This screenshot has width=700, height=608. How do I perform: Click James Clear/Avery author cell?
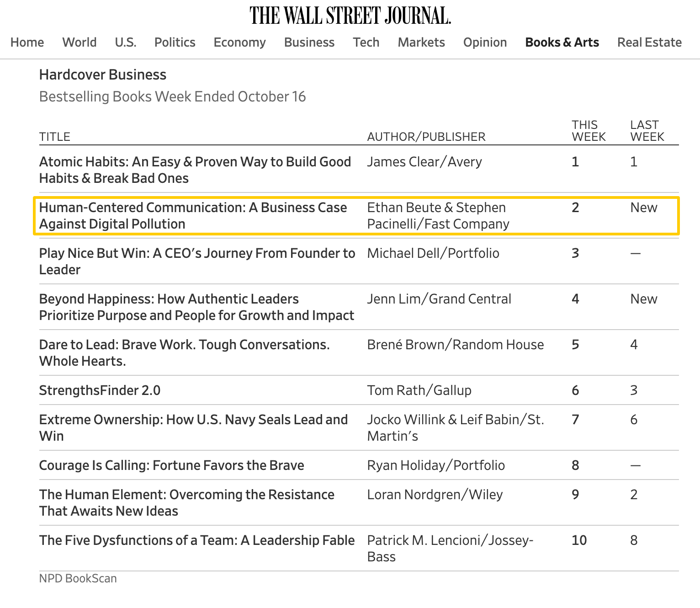point(424,162)
